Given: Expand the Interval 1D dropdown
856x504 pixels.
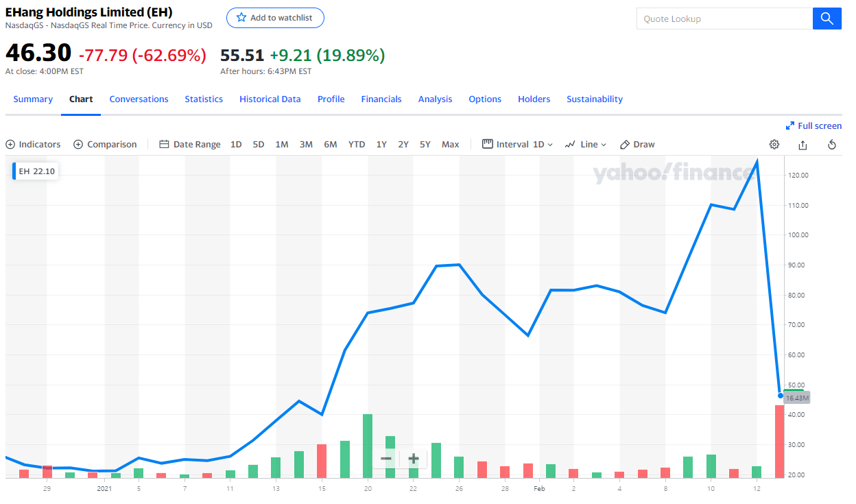Looking at the screenshot, I should [518, 144].
